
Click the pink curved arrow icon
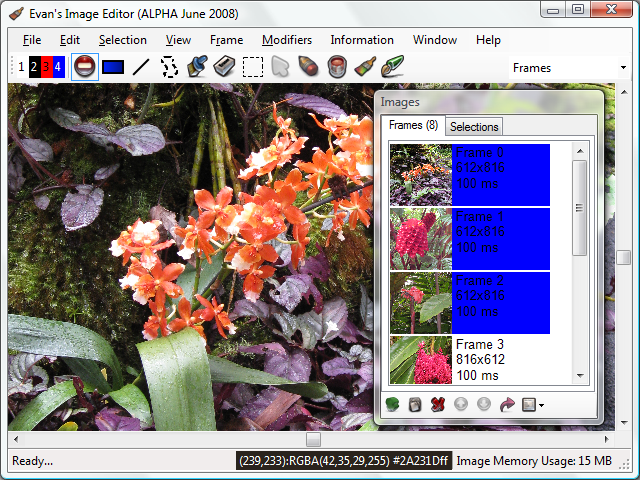[507, 405]
